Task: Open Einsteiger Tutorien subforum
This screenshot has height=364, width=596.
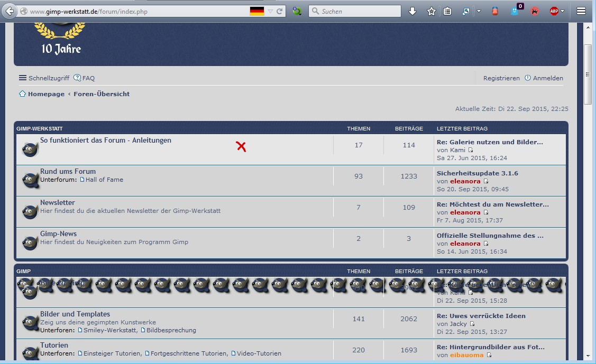Action: click(x=112, y=353)
